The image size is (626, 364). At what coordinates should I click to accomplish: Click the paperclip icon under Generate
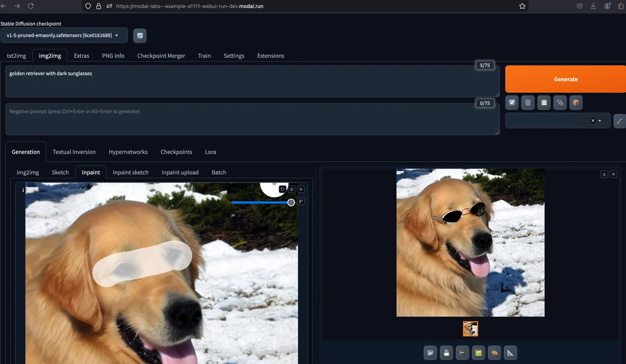560,103
